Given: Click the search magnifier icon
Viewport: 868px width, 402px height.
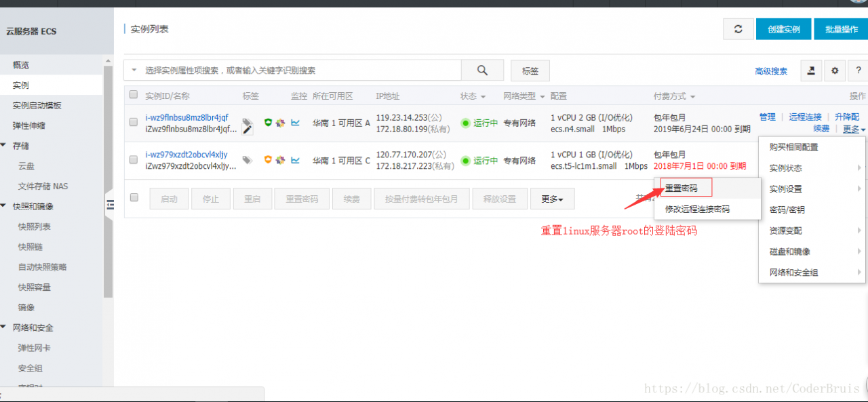Looking at the screenshot, I should pos(482,71).
